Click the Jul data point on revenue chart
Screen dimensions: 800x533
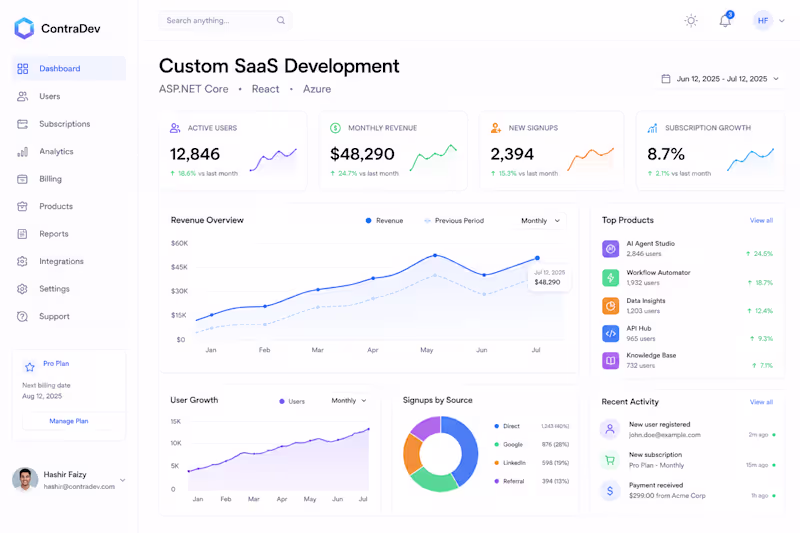[537, 258]
